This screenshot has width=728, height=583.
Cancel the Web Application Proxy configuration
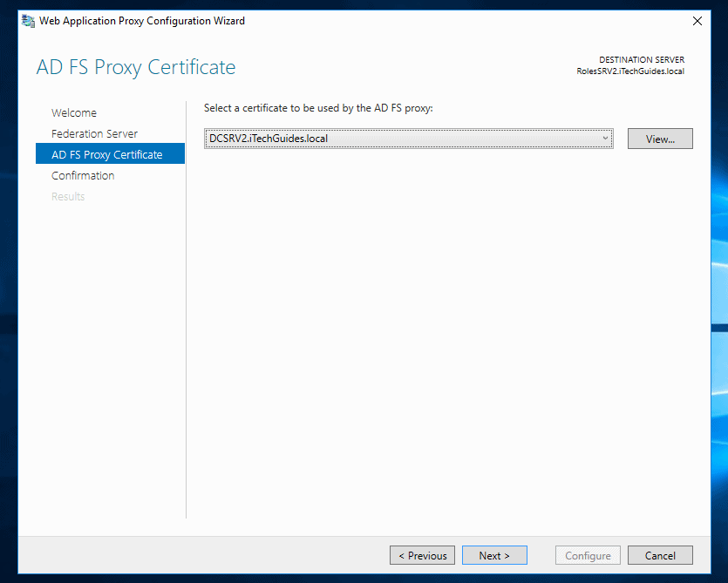pyautogui.click(x=660, y=555)
